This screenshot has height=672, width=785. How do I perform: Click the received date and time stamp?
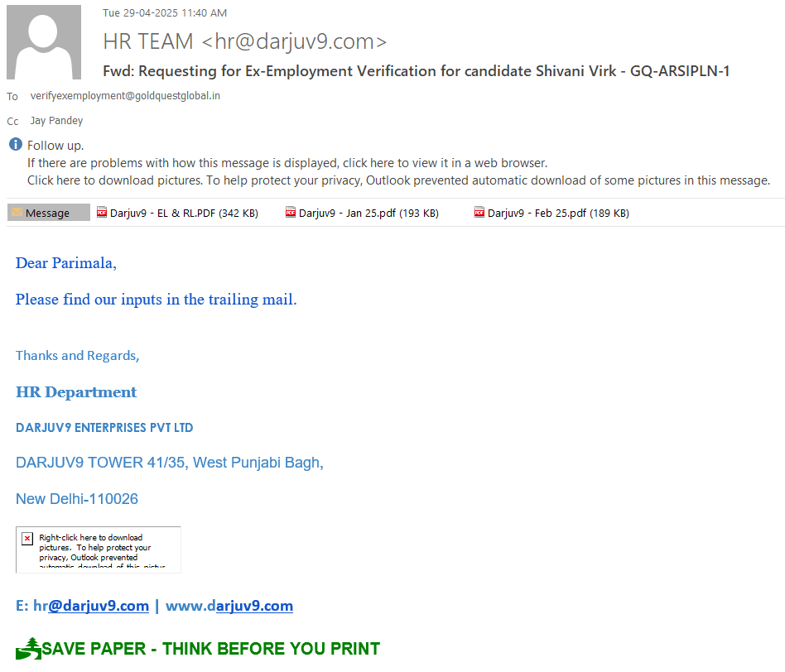pyautogui.click(x=165, y=13)
